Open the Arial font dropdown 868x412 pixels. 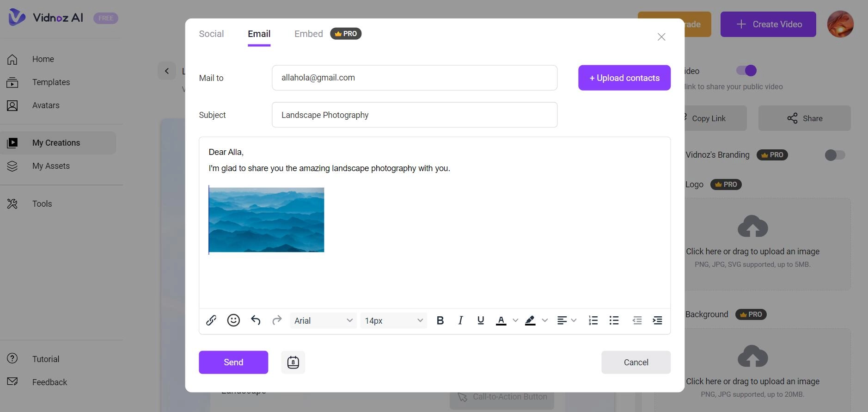tap(323, 321)
